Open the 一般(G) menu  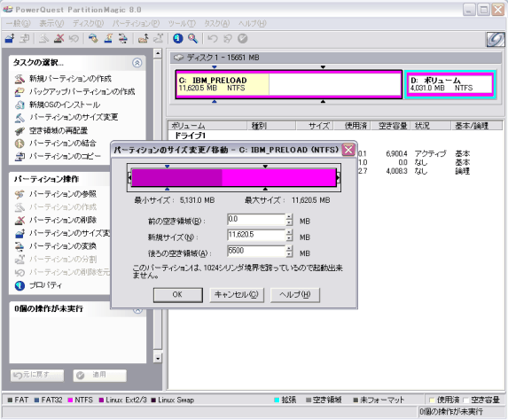coord(18,23)
